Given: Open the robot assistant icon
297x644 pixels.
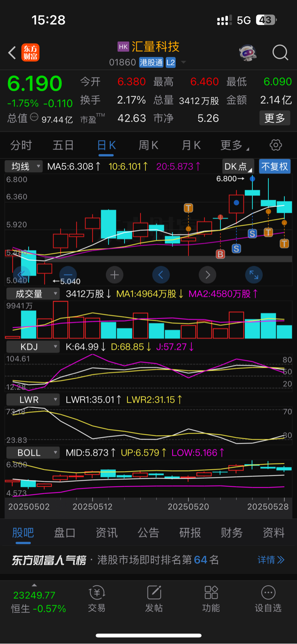Looking at the screenshot, I should (248, 53).
